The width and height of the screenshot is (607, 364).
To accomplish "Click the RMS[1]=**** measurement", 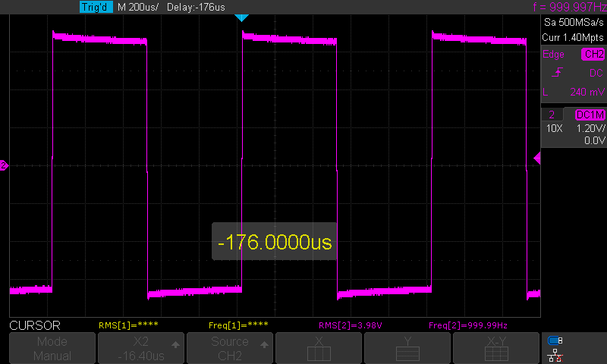I will pyautogui.click(x=128, y=325).
